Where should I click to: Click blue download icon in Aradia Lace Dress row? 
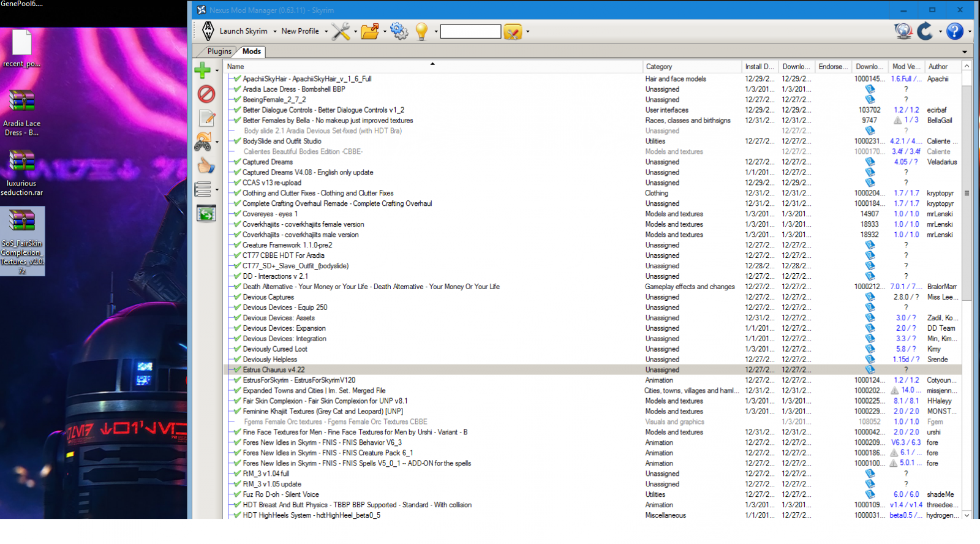[870, 89]
